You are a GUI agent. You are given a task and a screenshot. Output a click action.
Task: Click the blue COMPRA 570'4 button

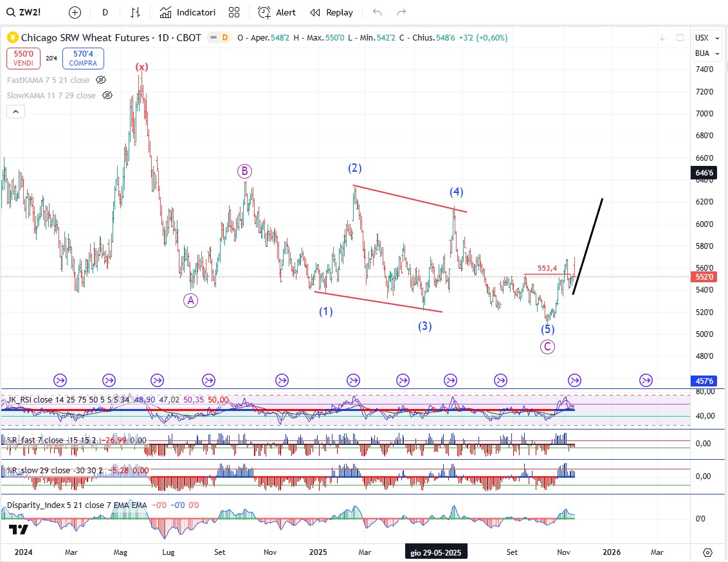83,59
